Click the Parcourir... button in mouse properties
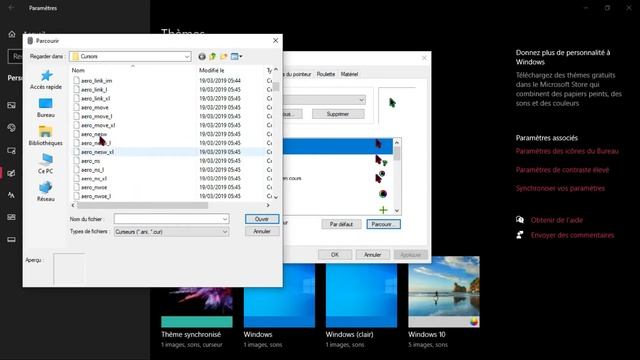Image resolution: width=640 pixels, height=360 pixels. click(383, 224)
